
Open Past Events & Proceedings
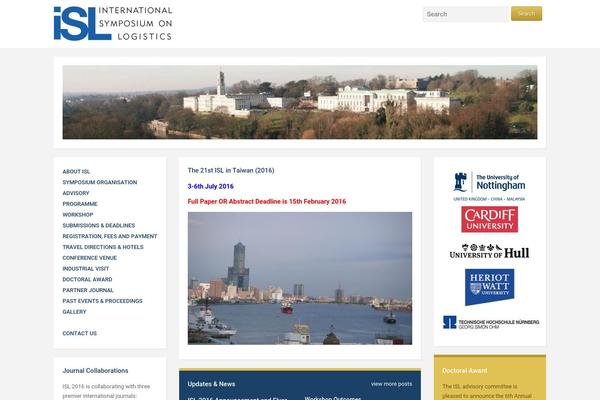pyautogui.click(x=102, y=301)
